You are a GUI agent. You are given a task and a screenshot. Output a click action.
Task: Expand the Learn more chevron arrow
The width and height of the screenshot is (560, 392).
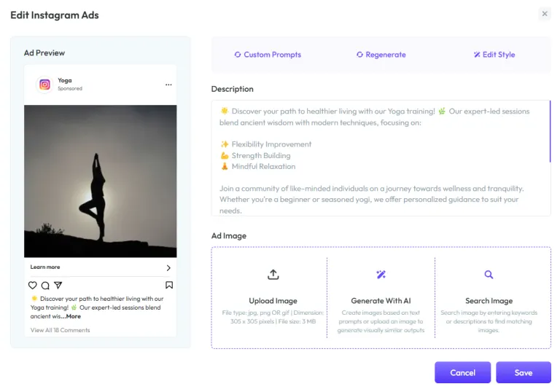[168, 267]
